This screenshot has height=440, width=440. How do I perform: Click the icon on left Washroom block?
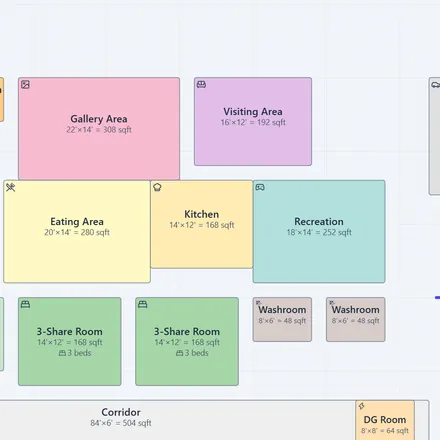pos(258,303)
